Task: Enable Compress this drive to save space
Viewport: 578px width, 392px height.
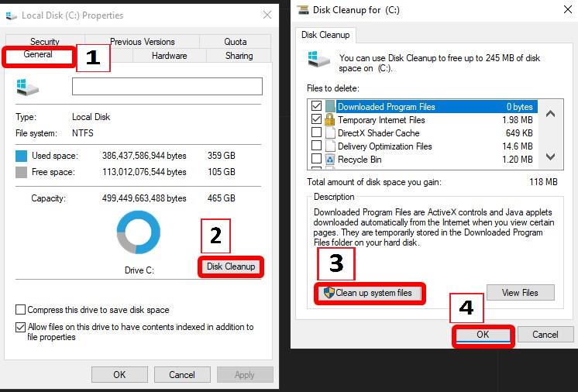Action: point(21,309)
